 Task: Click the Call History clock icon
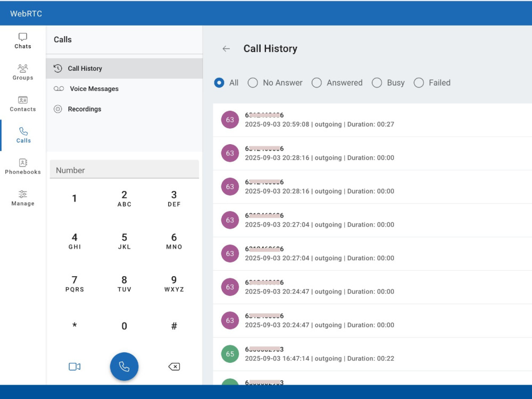point(58,69)
